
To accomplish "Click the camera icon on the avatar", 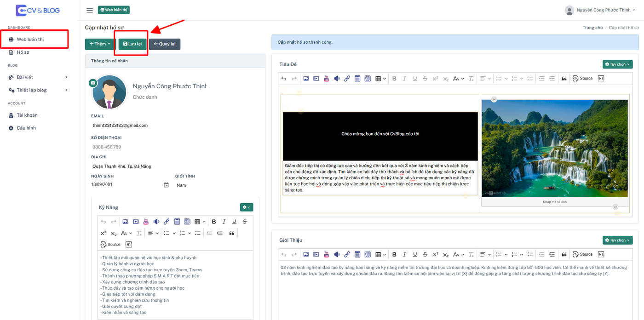I will click(93, 83).
